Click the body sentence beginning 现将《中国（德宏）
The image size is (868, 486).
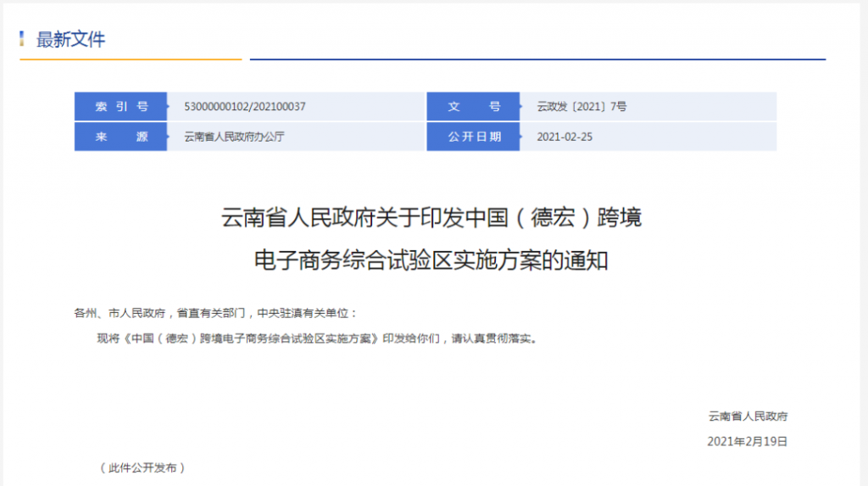(x=318, y=338)
